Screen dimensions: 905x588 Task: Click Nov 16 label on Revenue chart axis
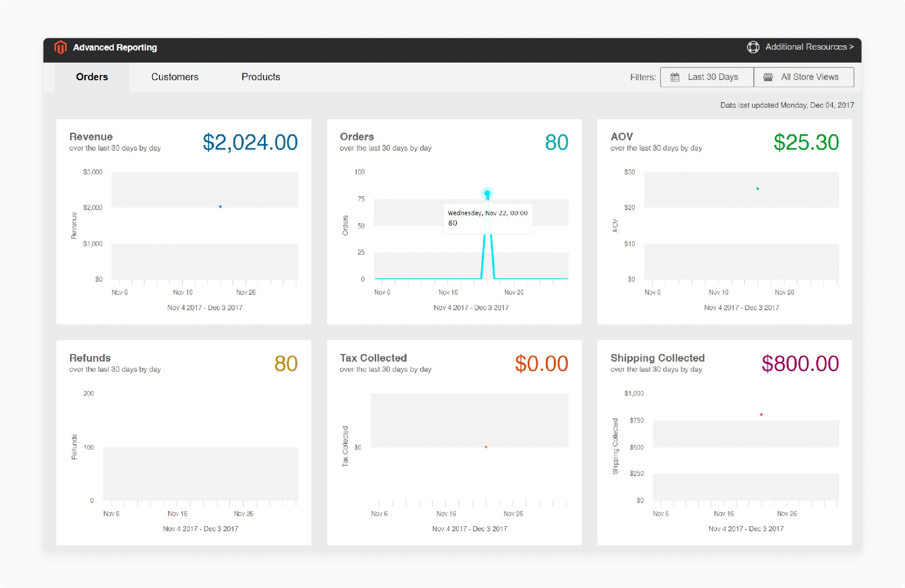click(183, 292)
